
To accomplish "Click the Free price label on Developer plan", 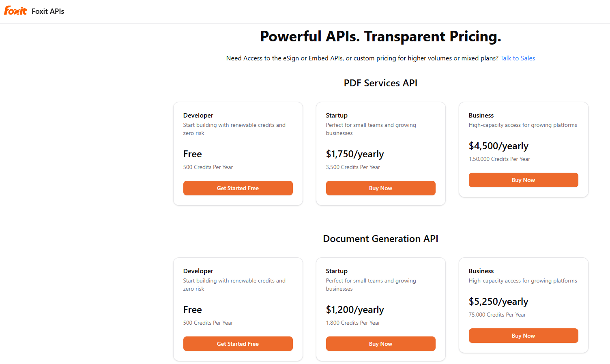I will [192, 154].
